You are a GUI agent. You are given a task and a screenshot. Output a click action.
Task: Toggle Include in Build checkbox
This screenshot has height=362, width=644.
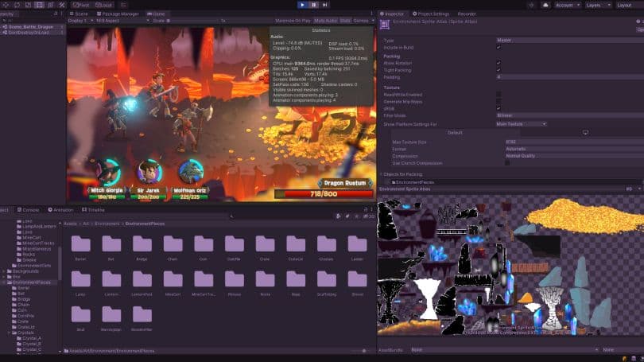(499, 48)
